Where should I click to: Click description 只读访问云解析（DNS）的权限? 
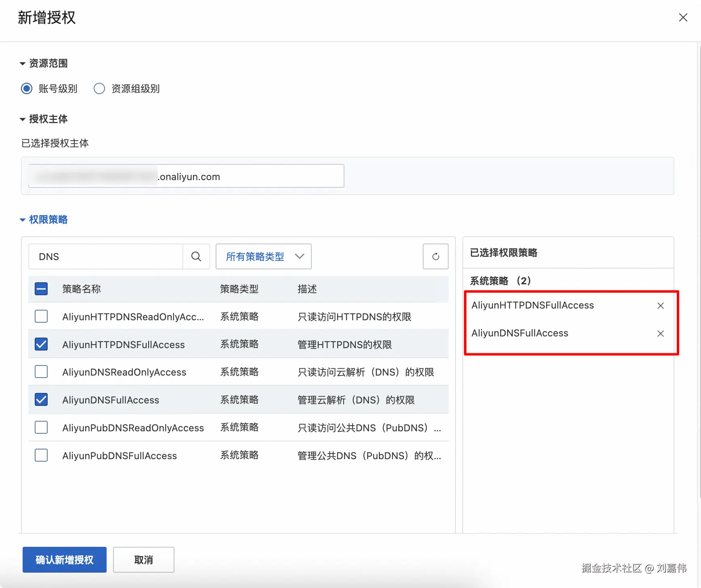click(x=366, y=372)
